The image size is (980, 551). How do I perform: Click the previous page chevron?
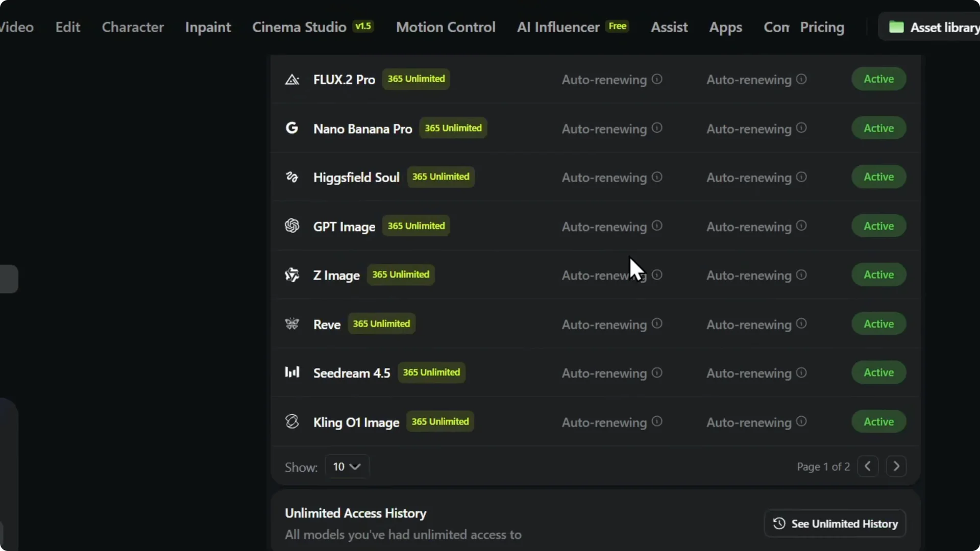click(x=868, y=466)
